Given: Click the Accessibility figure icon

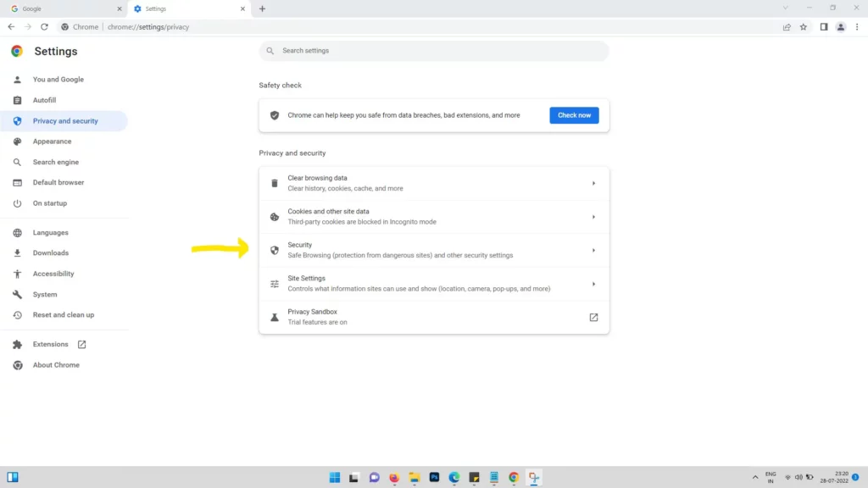Looking at the screenshot, I should pos(17,274).
